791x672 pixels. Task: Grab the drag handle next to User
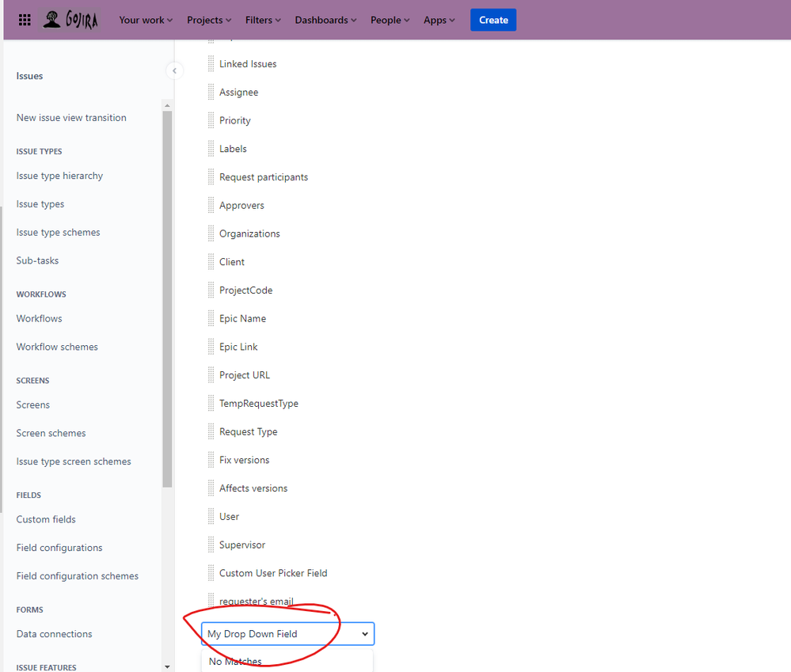pos(211,516)
